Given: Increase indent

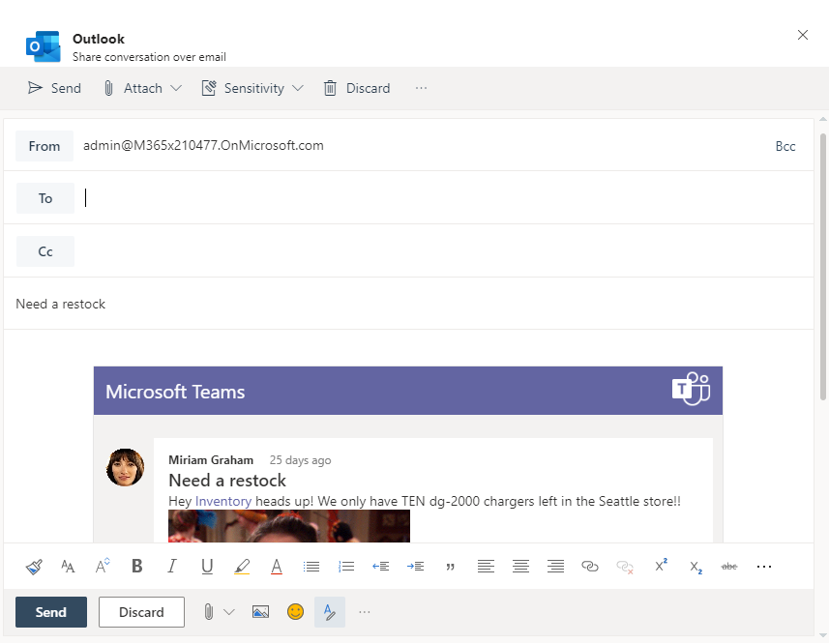Looking at the screenshot, I should [x=416, y=567].
